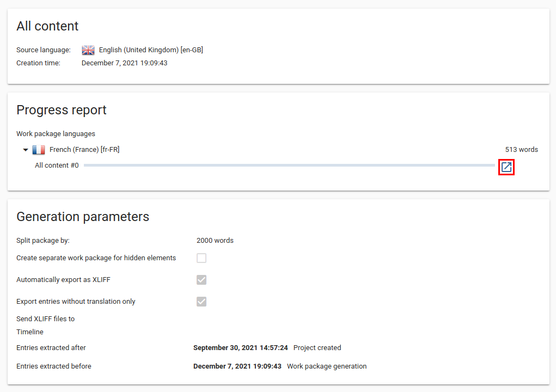
Task: Select the All content #0 work package label
Action: (x=57, y=165)
